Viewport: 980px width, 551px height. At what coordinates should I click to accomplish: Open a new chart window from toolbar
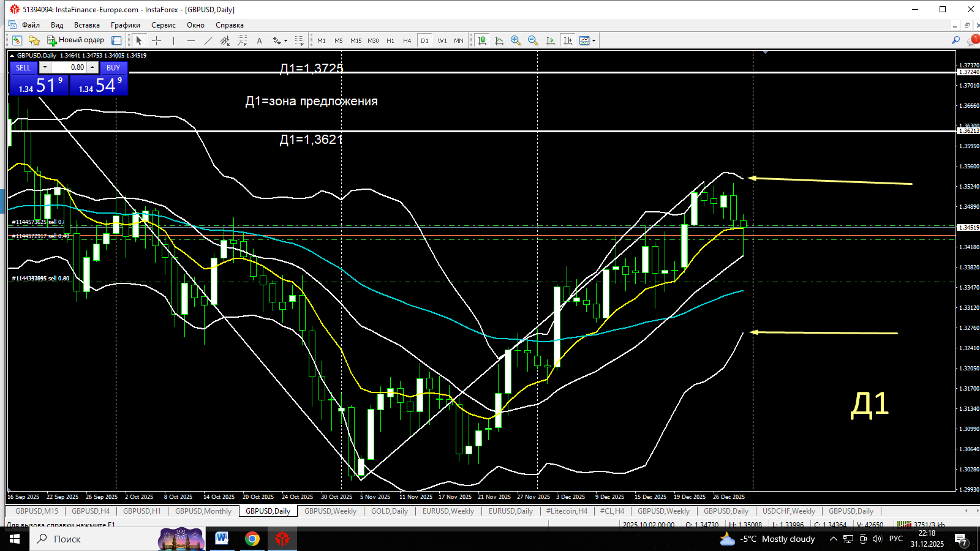(17, 40)
